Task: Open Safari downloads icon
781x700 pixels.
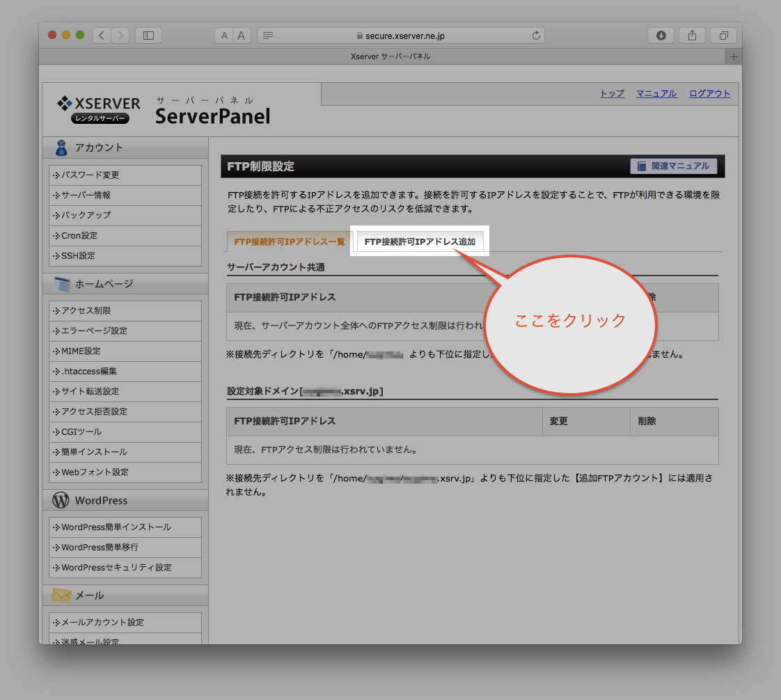Action: point(661,35)
